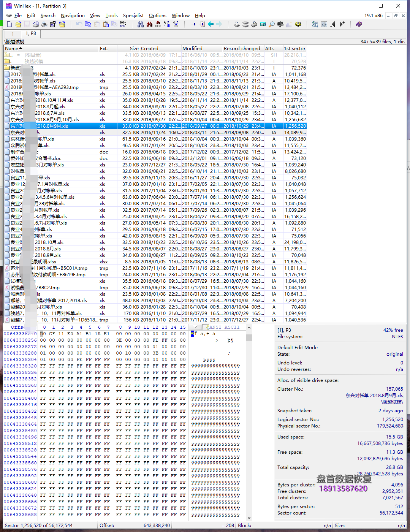Click the ANSI ASCII text column header

coord(224,327)
